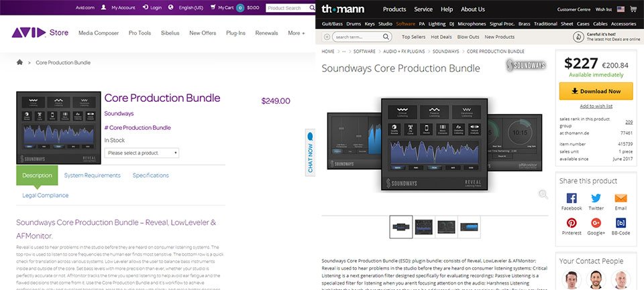The image size is (644, 290).
Task: Share product via Twitter icon
Action: pyautogui.click(x=596, y=198)
